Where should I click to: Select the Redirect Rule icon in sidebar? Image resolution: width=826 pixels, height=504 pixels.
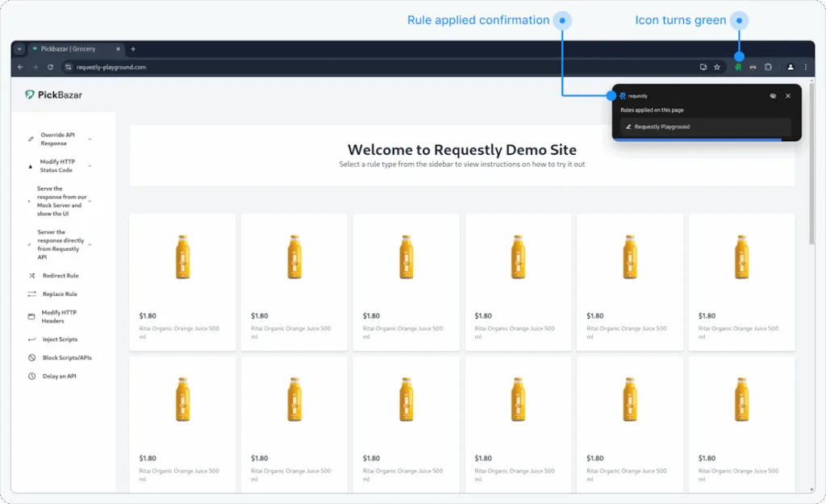(x=30, y=275)
